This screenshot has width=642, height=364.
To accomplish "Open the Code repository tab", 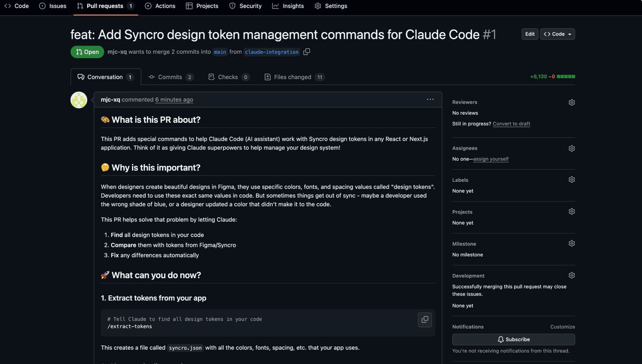I will (16, 6).
